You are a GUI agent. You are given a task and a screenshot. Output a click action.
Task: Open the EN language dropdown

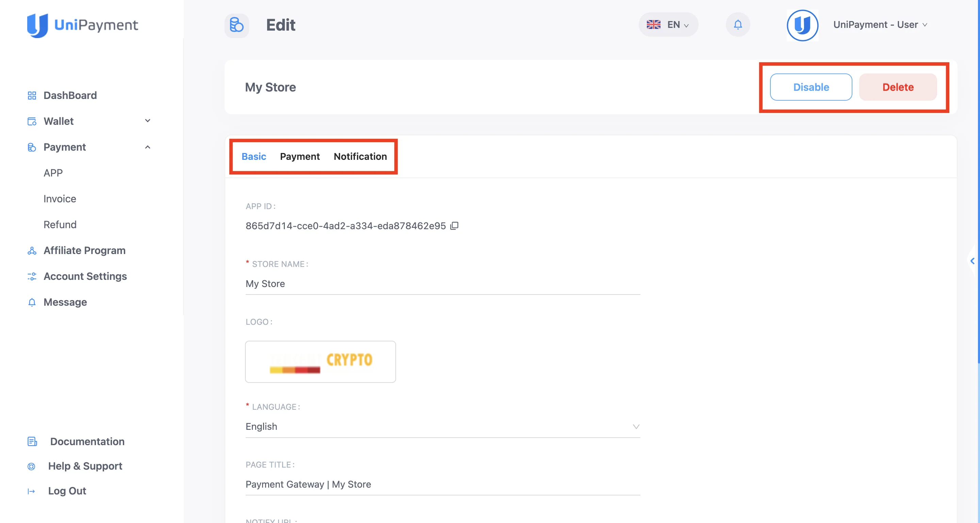[x=668, y=24]
